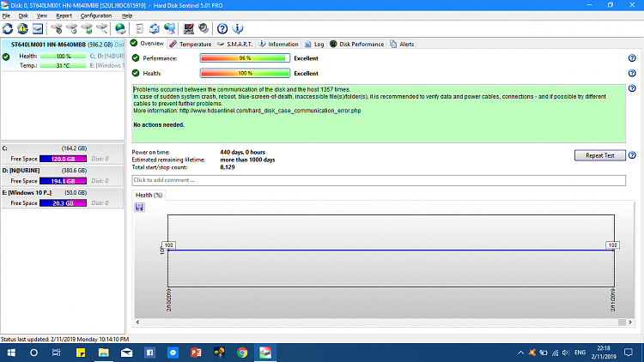Open Cortana search circle in taskbar

point(33,353)
